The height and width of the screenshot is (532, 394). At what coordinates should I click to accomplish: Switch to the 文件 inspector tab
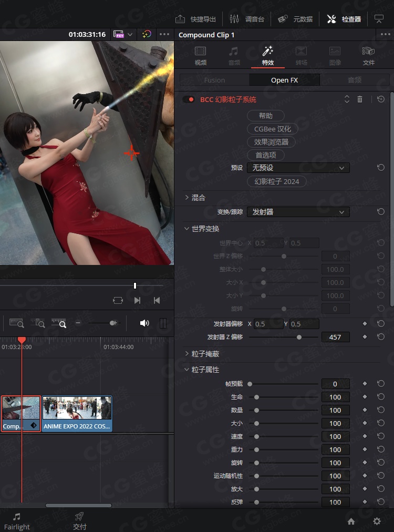(x=369, y=56)
